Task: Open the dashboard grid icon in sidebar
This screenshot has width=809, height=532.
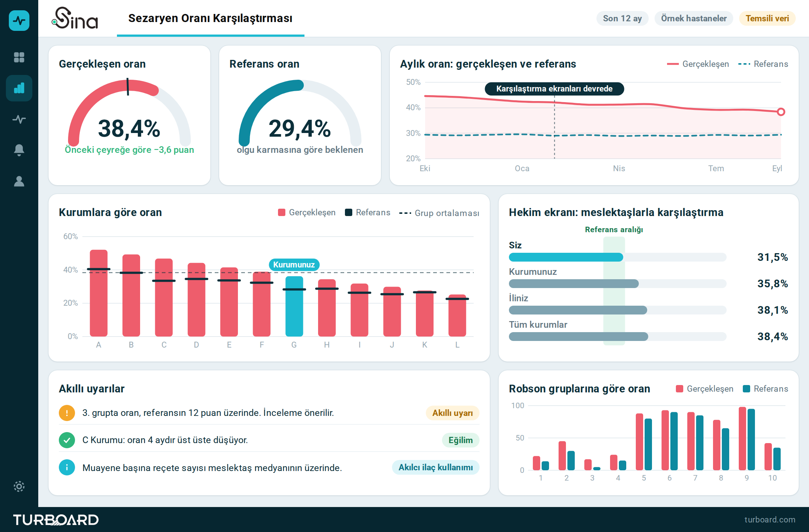Action: pos(19,57)
